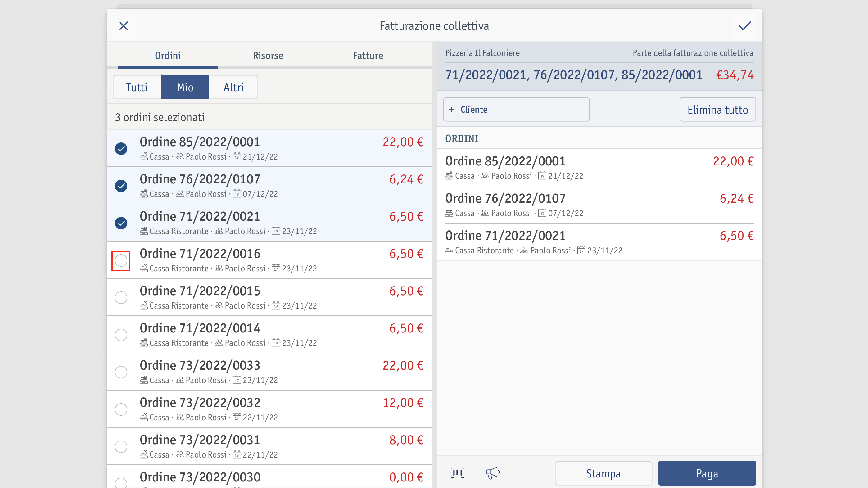Close the Fatturazione collettiva dialog with X
The image size is (868, 488).
[x=123, y=26]
